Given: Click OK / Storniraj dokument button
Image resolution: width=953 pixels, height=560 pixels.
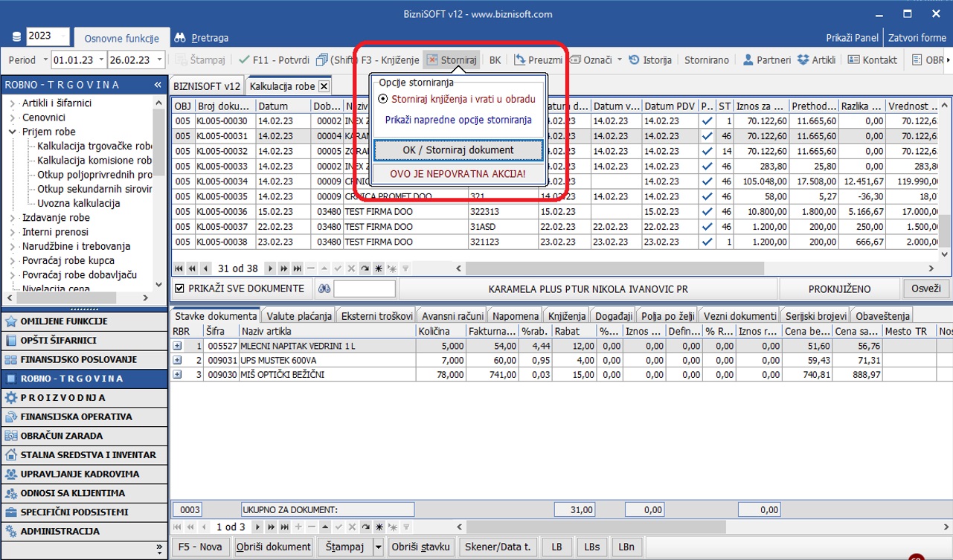Looking at the screenshot, I should (458, 150).
